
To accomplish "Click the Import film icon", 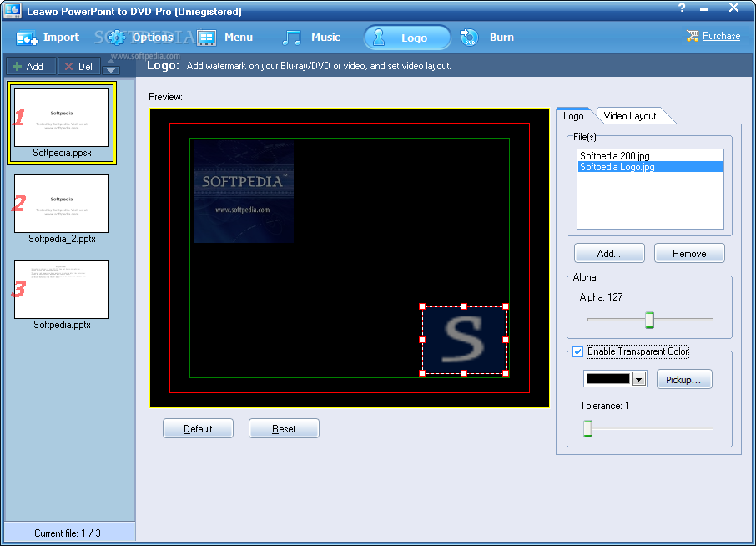I will click(x=27, y=38).
